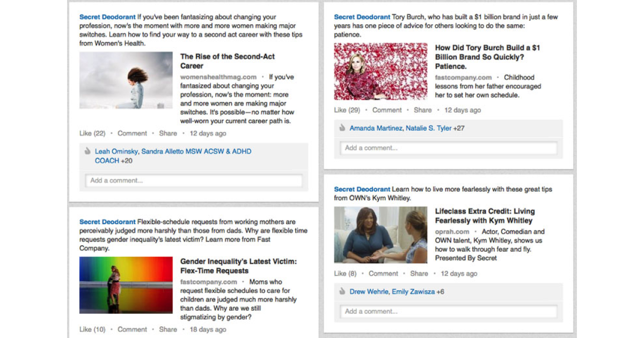
Task: Open the rainbow Gender Inequality thumbnail
Action: 126,285
